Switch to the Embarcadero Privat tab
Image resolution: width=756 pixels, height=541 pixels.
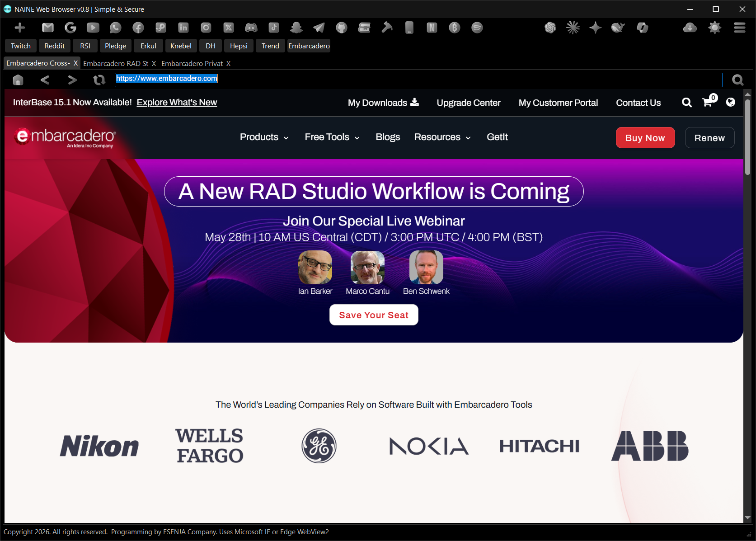192,63
